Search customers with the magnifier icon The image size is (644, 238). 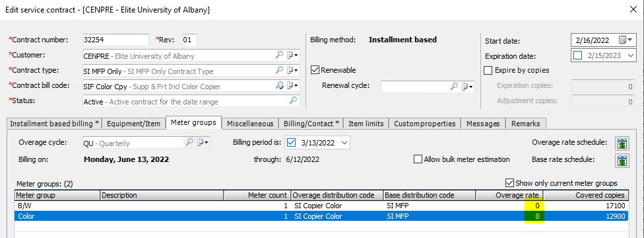coord(279,55)
